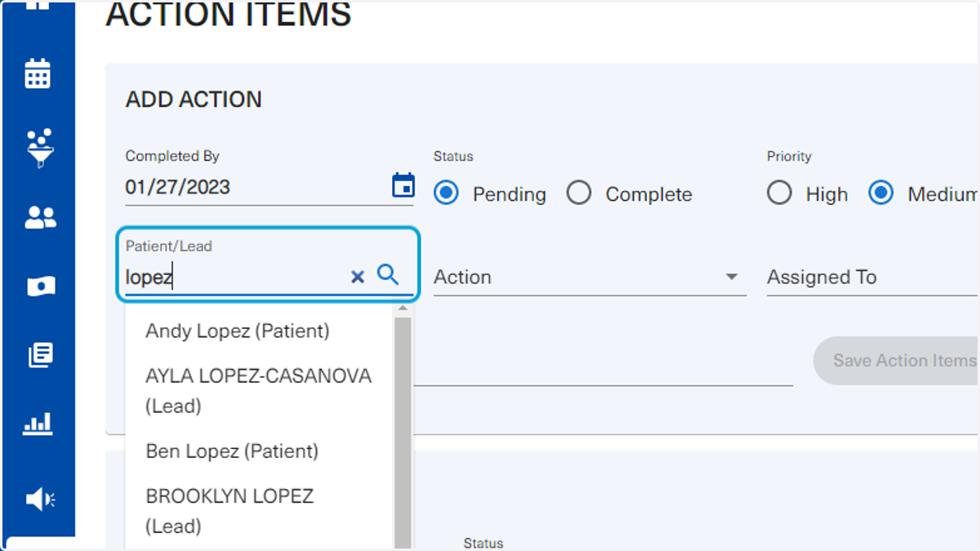
Task: Click the scroll-up arrow of the suggestion list
Action: (x=402, y=309)
